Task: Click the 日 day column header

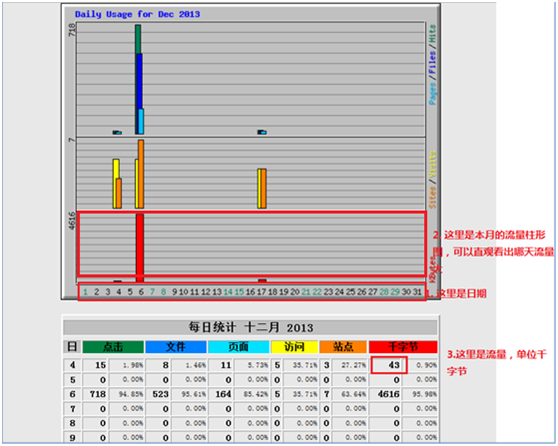Action: tap(72, 347)
